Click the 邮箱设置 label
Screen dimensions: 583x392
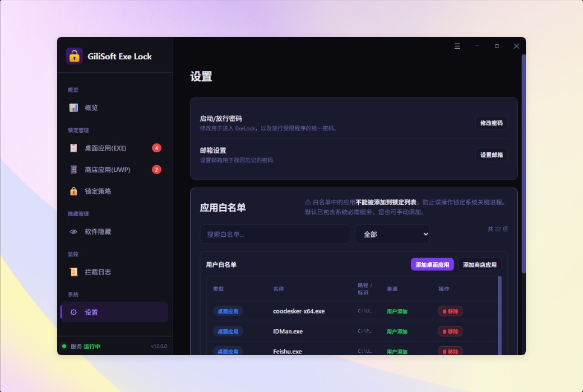tap(213, 151)
